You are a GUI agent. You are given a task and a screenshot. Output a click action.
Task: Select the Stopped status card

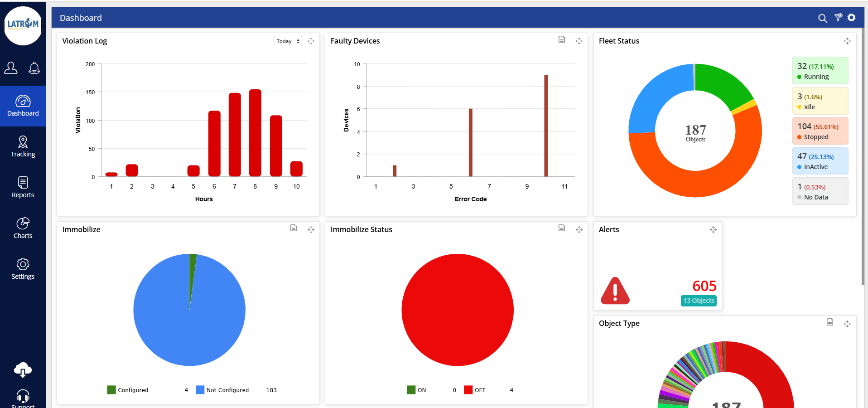[x=820, y=131]
